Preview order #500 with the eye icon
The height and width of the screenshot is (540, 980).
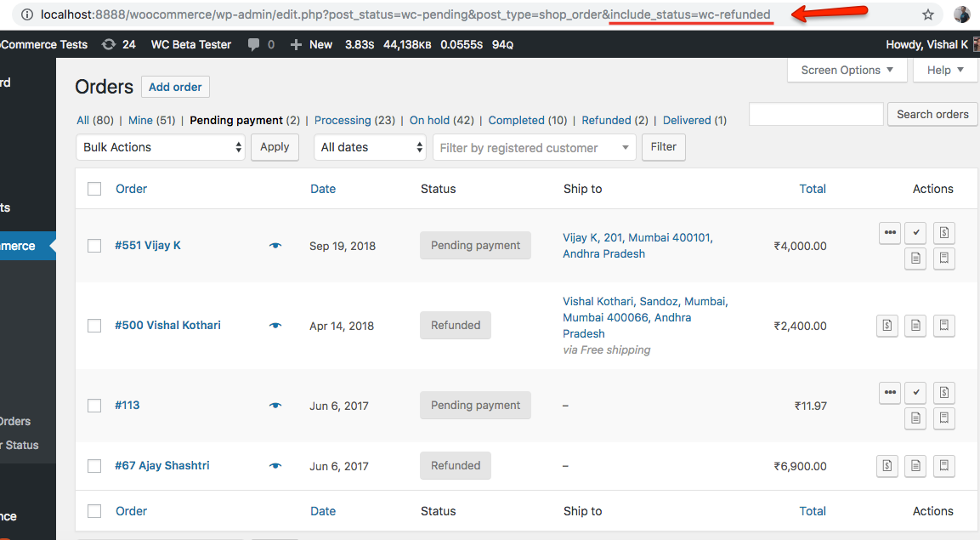(x=275, y=326)
